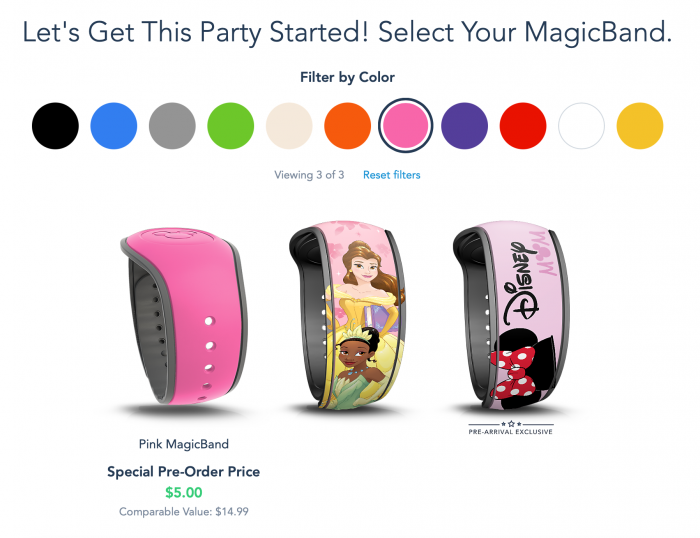Filter by the purple color swatch
700x538 pixels.
(x=464, y=126)
